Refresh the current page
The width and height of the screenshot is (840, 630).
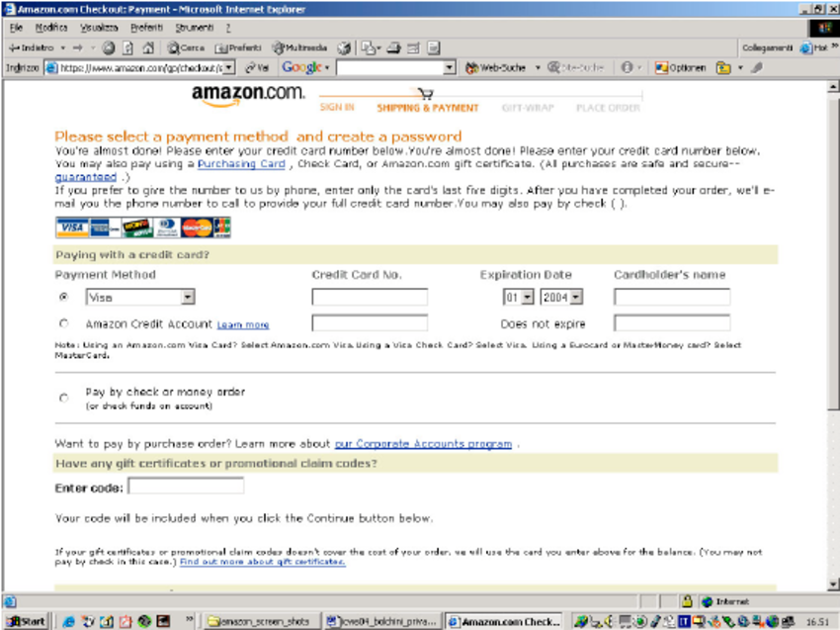128,48
